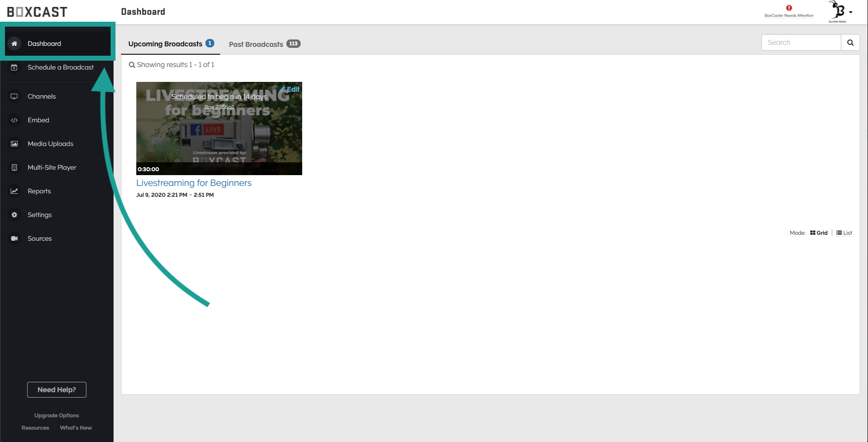The image size is (868, 442).
Task: Switch to Grid view mode
Action: pos(819,233)
